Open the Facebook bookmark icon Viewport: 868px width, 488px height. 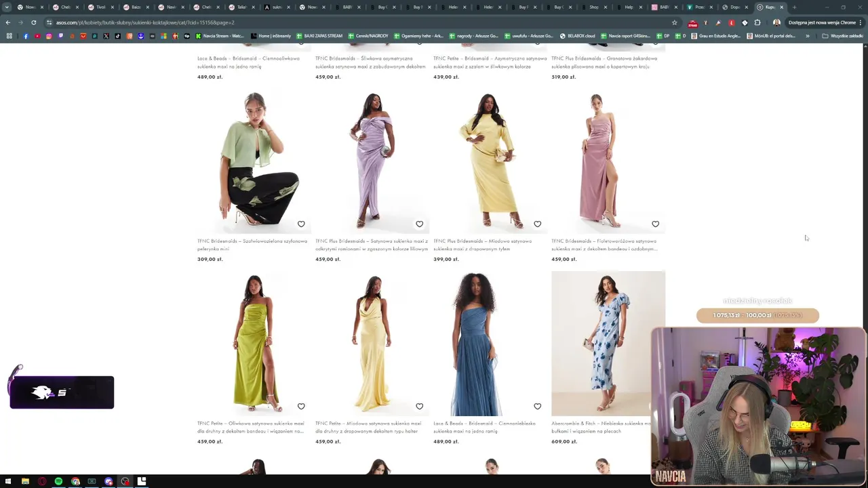[26, 36]
